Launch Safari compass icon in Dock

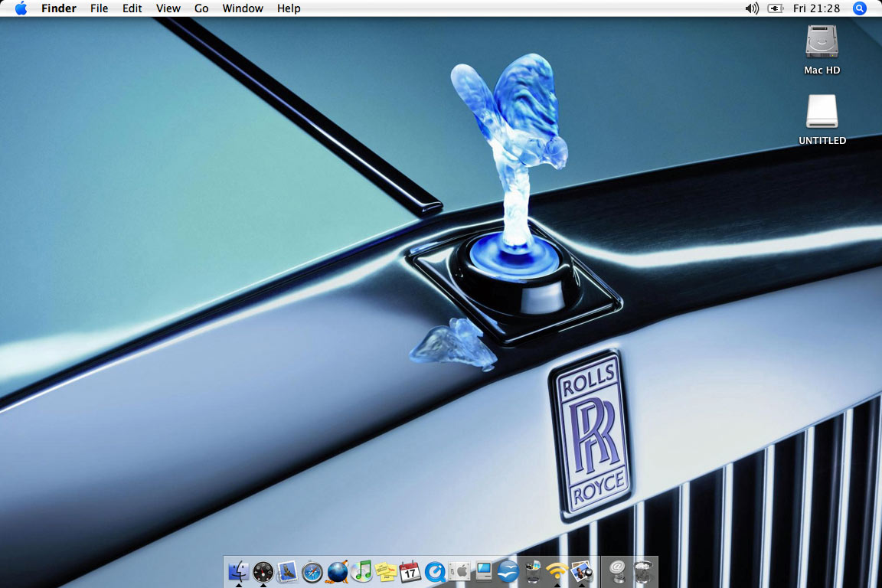[312, 572]
